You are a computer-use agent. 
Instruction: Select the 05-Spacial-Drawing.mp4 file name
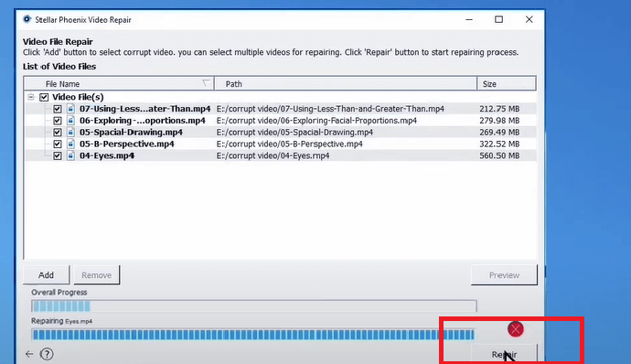pyautogui.click(x=131, y=132)
